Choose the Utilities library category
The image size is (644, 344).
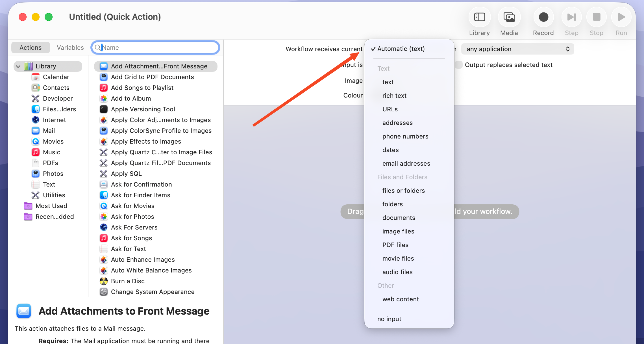[x=54, y=195]
